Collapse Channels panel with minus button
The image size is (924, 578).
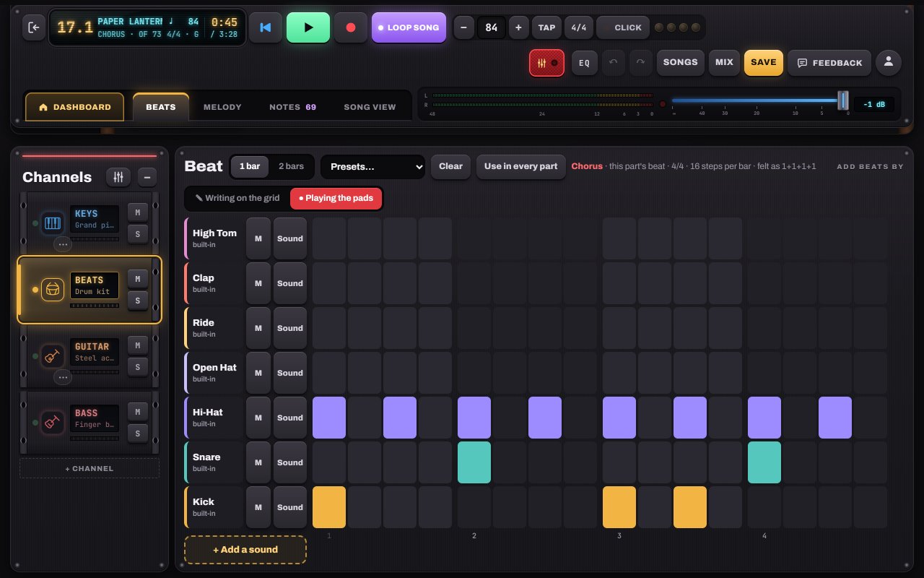pos(147,177)
